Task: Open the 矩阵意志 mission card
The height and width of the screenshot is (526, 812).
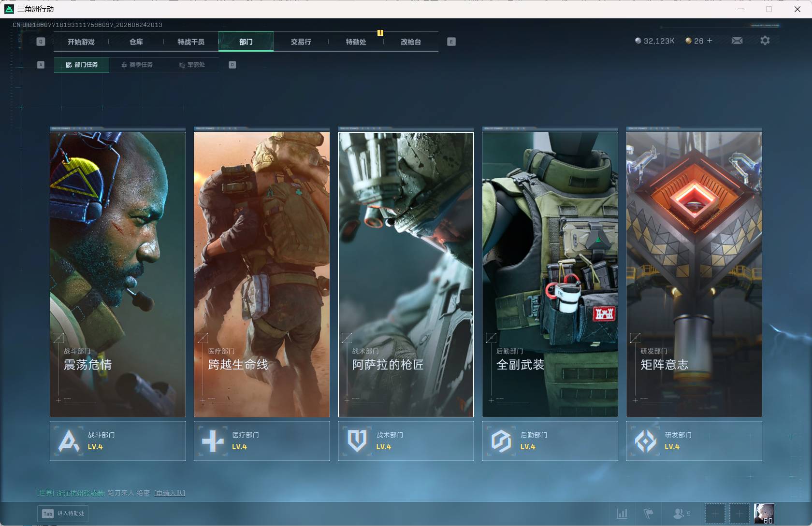Action: pyautogui.click(x=694, y=274)
